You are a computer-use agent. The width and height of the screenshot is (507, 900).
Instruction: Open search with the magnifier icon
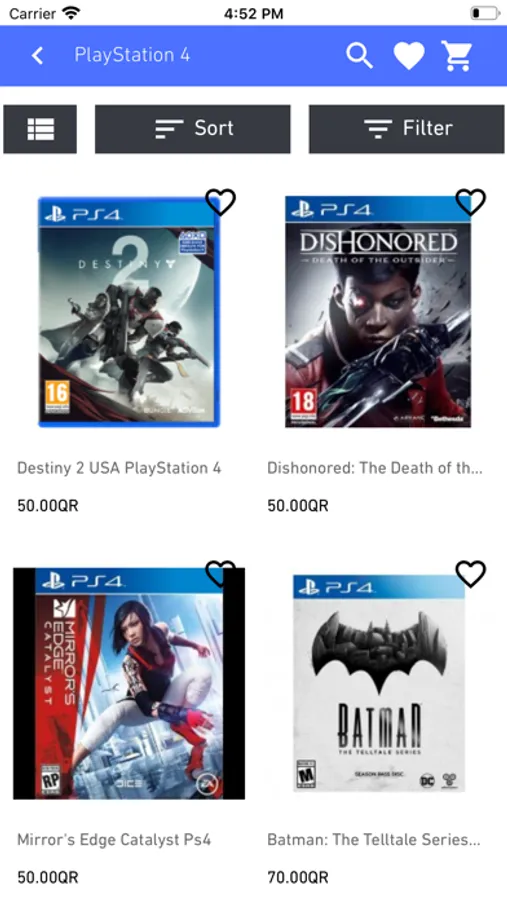(x=359, y=56)
